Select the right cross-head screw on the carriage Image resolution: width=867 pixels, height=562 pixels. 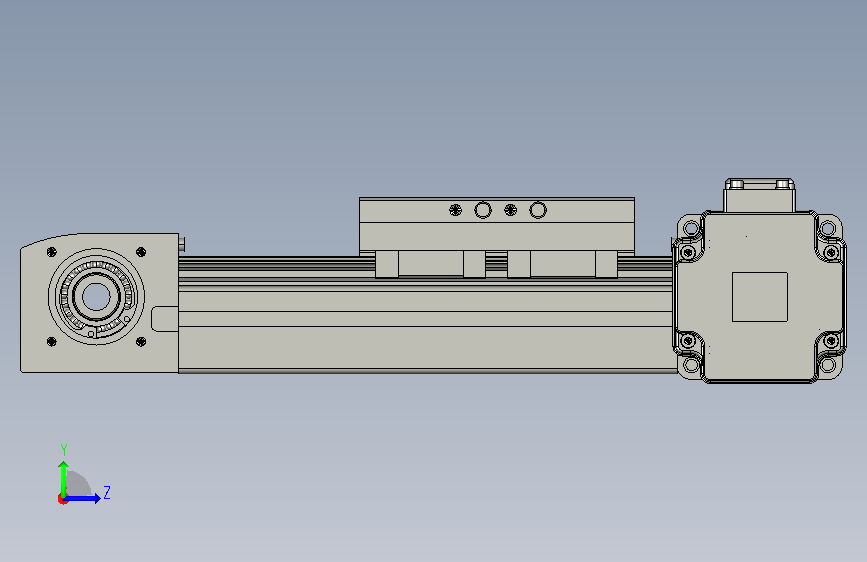[510, 210]
